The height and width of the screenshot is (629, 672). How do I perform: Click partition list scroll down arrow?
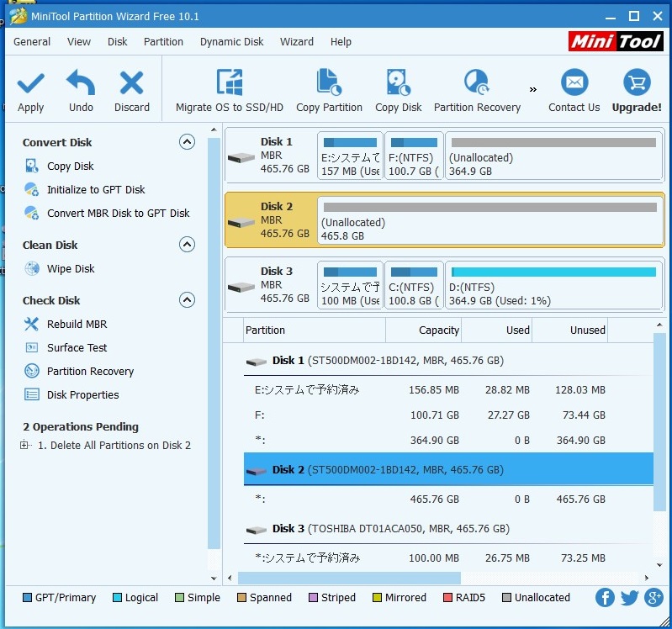(659, 565)
